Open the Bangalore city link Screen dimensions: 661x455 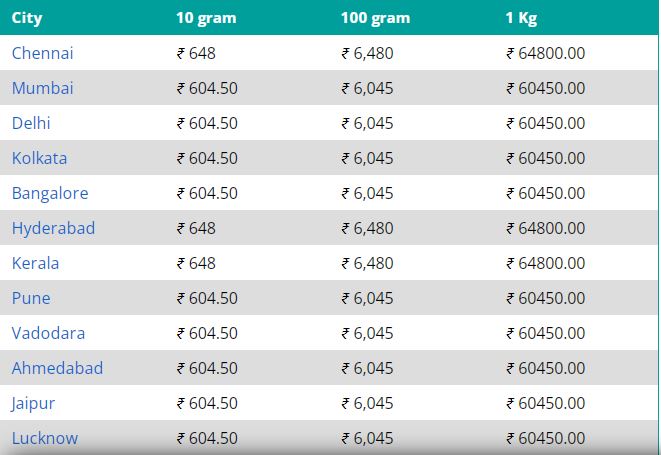pos(50,193)
